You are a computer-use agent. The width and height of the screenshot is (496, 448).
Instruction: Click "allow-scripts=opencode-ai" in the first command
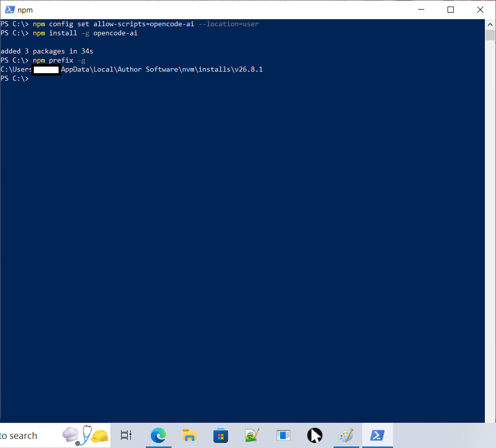click(144, 24)
